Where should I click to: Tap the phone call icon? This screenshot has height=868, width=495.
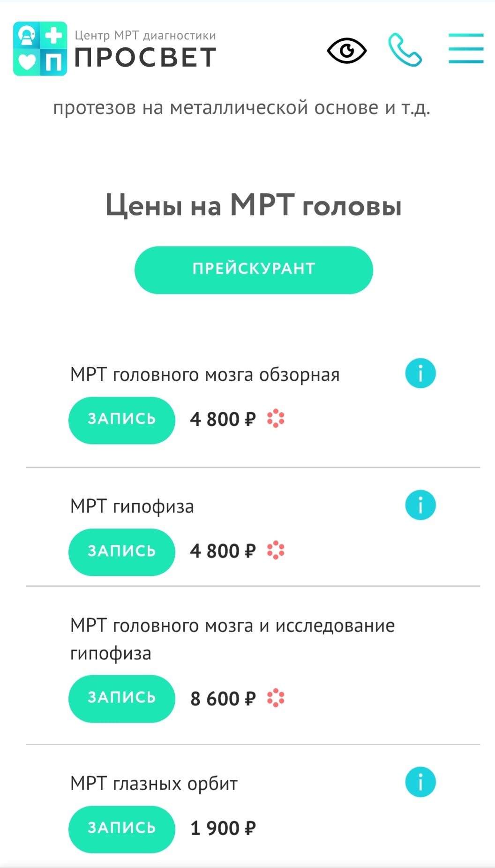[405, 50]
